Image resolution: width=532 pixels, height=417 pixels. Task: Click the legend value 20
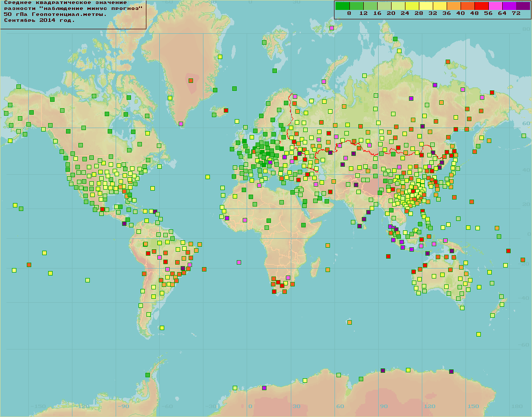click(x=391, y=13)
